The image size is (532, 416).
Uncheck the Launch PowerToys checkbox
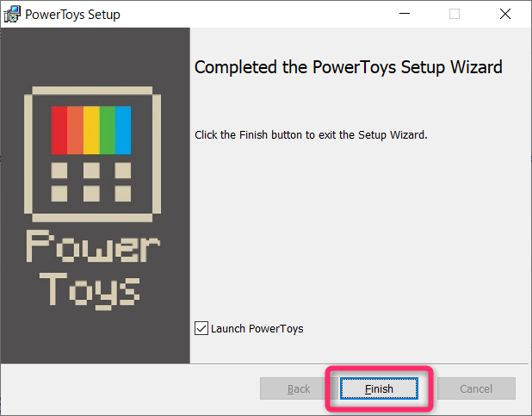point(201,328)
